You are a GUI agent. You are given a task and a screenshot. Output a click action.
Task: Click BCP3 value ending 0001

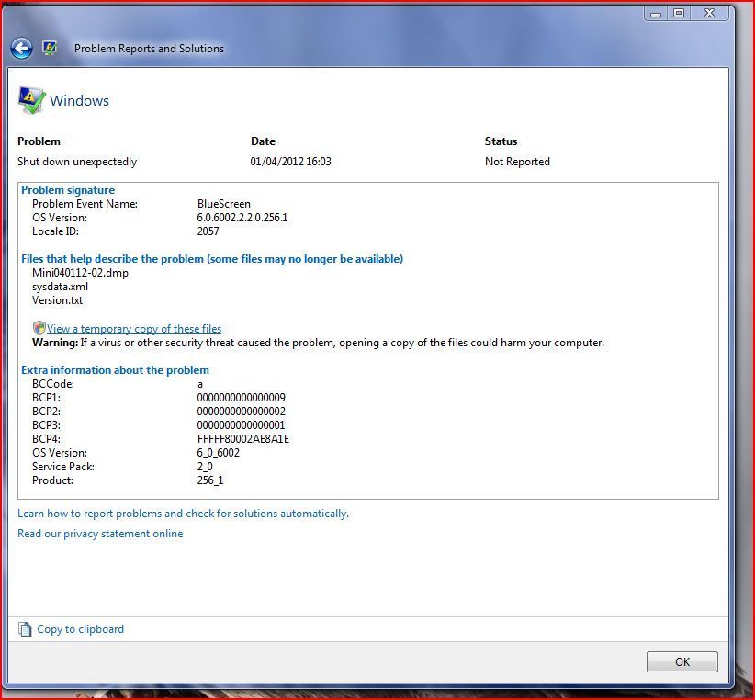tap(242, 425)
